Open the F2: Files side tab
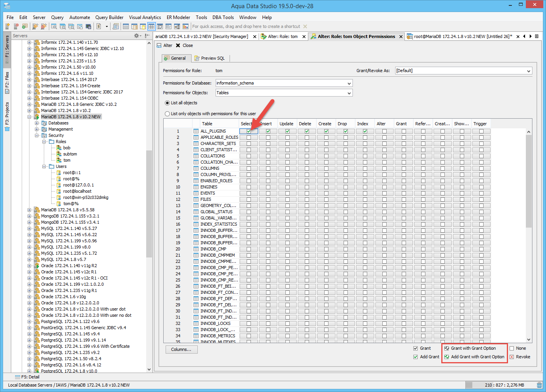546x392 pixels. (x=7, y=83)
